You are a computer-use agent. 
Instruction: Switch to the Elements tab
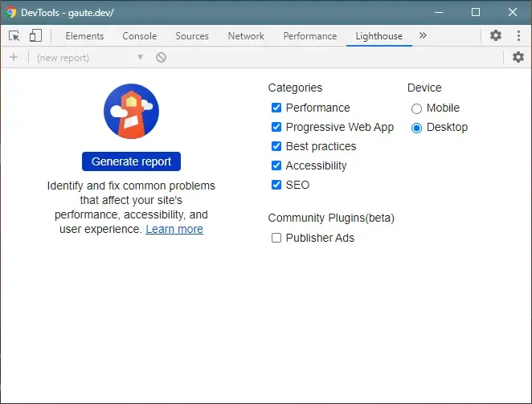click(x=85, y=36)
